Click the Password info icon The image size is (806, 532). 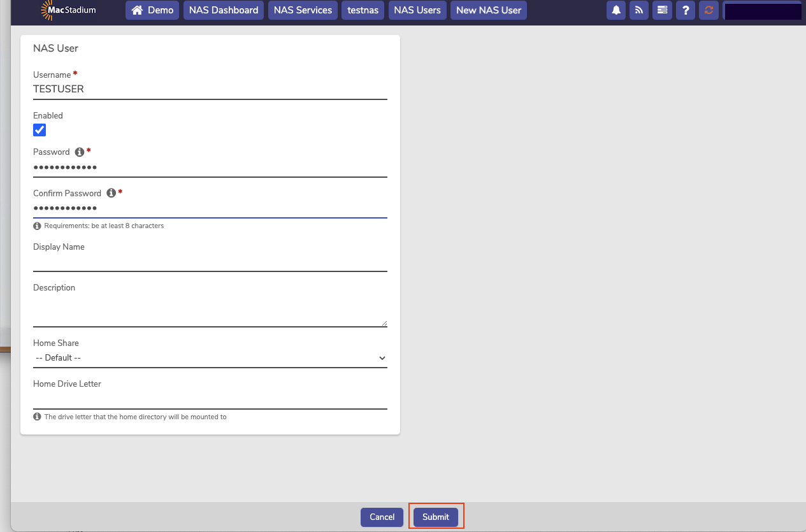pos(80,152)
